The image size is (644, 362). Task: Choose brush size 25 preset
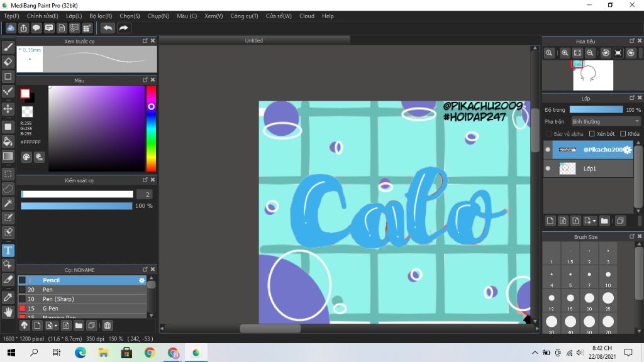(608, 300)
